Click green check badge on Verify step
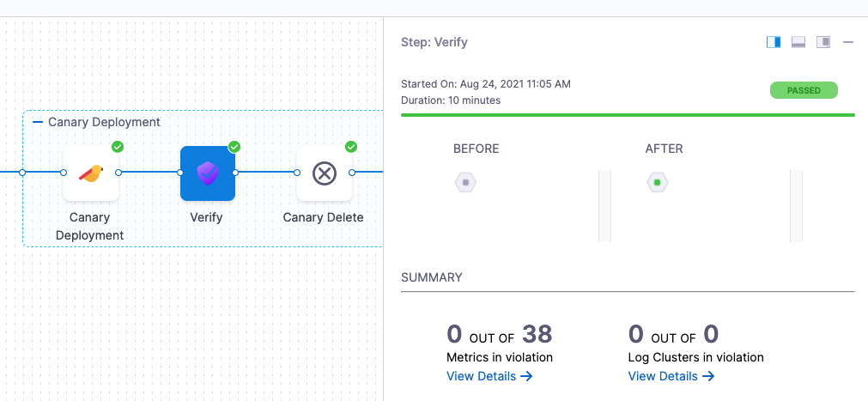 click(x=234, y=147)
